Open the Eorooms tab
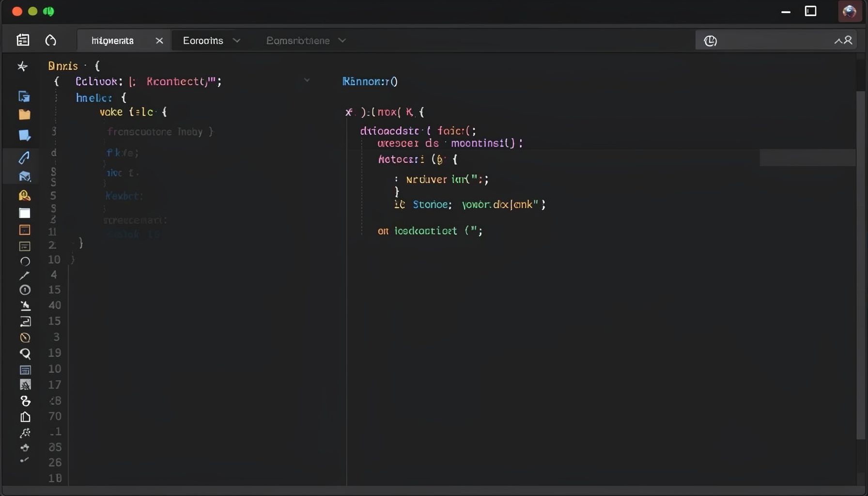 [203, 41]
